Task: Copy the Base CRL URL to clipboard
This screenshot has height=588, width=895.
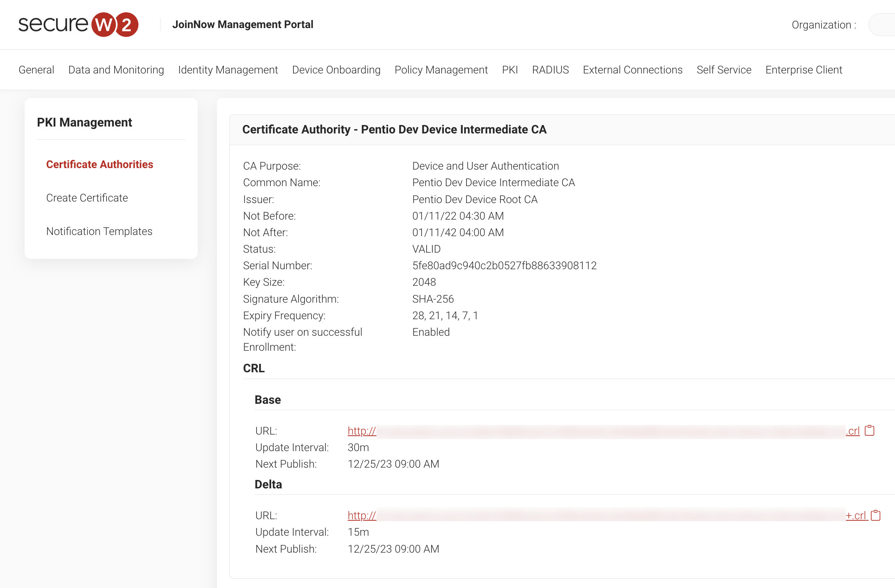Action: [x=870, y=430]
